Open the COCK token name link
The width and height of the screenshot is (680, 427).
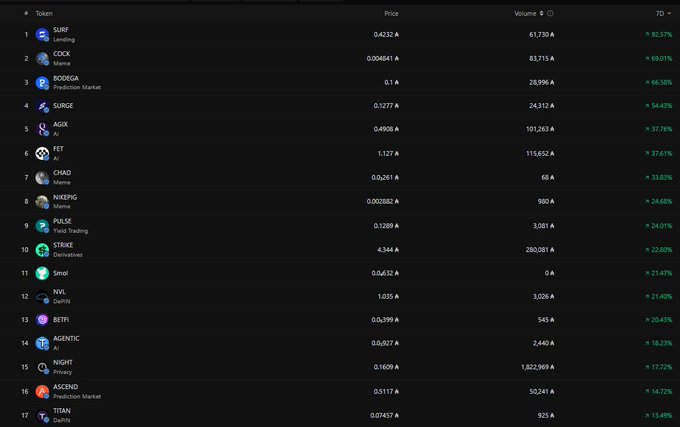62,53
